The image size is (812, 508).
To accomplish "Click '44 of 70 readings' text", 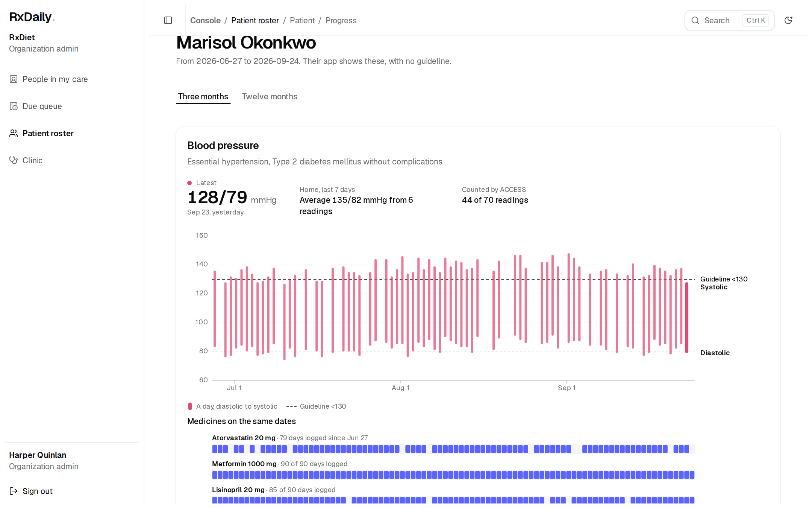I will point(495,200).
